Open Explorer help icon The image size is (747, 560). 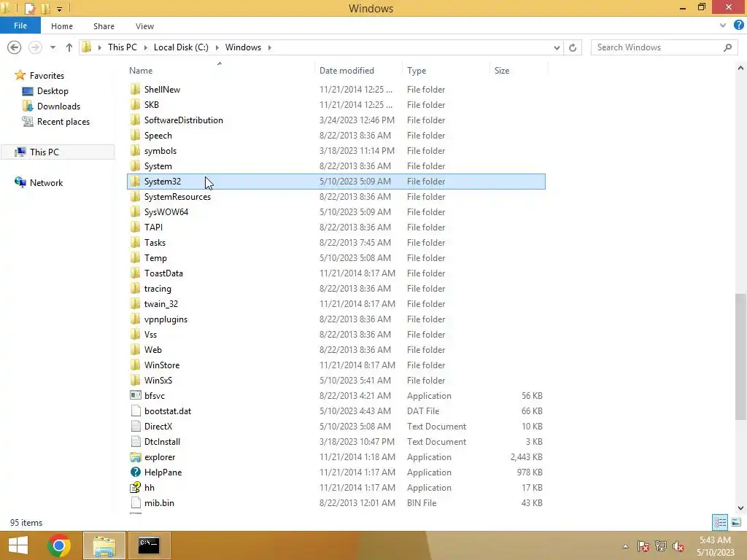pos(739,26)
